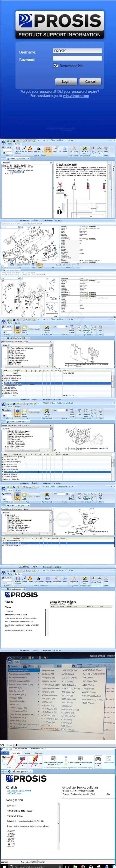
Task: Open Machine card in Oil filter window
Action: [47, 329]
